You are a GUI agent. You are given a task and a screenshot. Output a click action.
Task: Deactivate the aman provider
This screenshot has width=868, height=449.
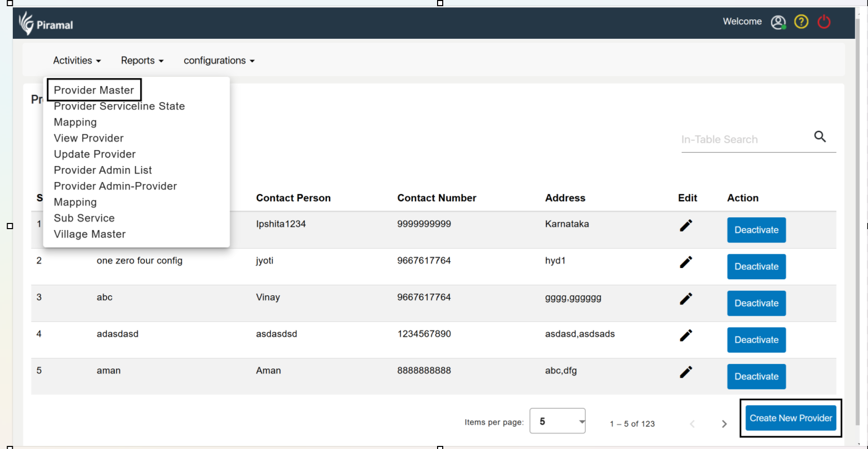click(x=756, y=377)
